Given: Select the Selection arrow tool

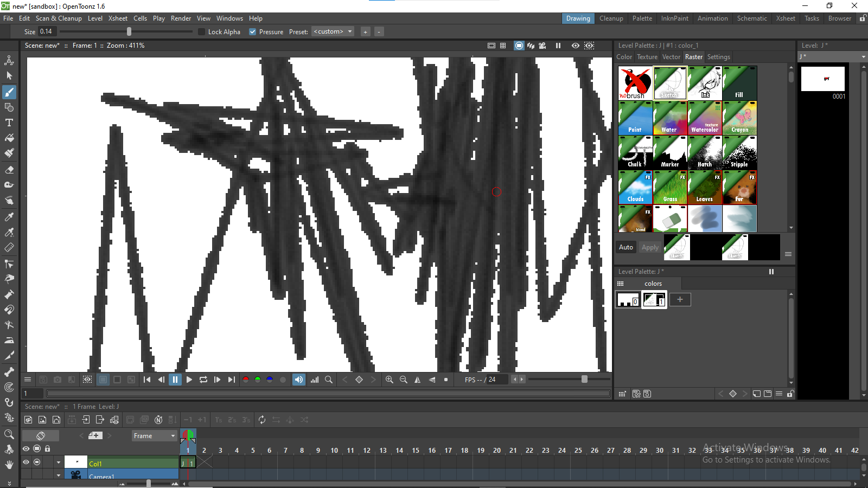Looking at the screenshot, I should [9, 76].
